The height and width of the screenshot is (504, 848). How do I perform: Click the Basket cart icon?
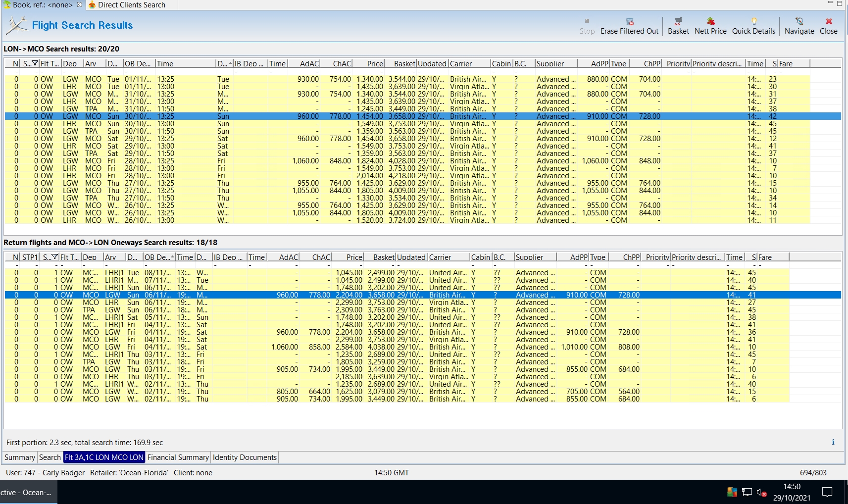[678, 22]
